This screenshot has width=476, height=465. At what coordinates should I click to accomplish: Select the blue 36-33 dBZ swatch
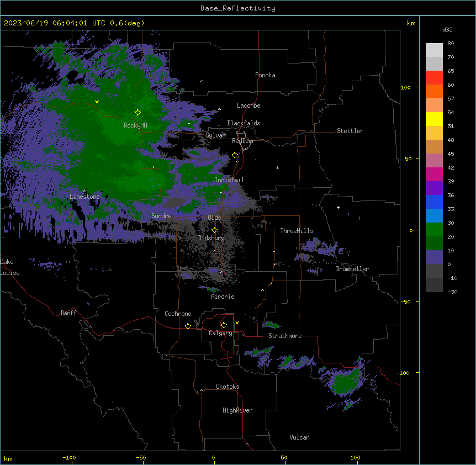(x=434, y=202)
